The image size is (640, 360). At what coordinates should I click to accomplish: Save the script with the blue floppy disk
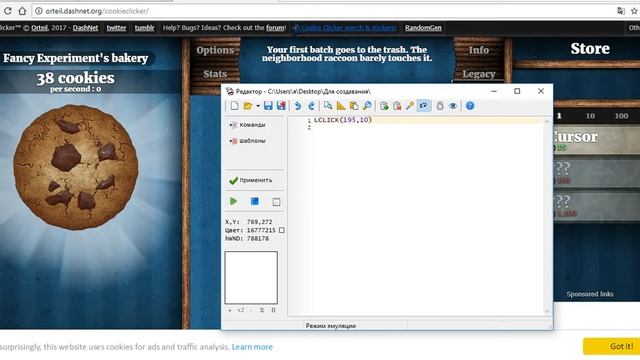[x=268, y=106]
